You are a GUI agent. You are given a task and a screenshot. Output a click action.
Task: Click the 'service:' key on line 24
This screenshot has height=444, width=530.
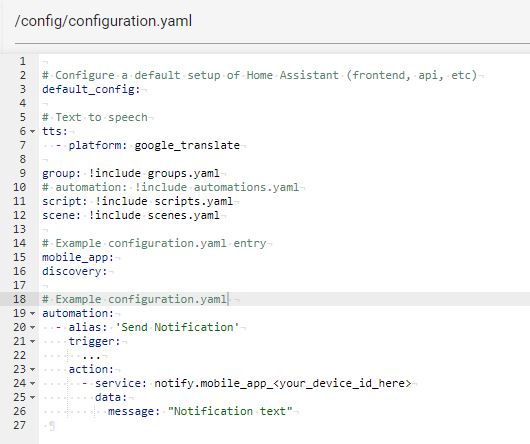(121, 384)
